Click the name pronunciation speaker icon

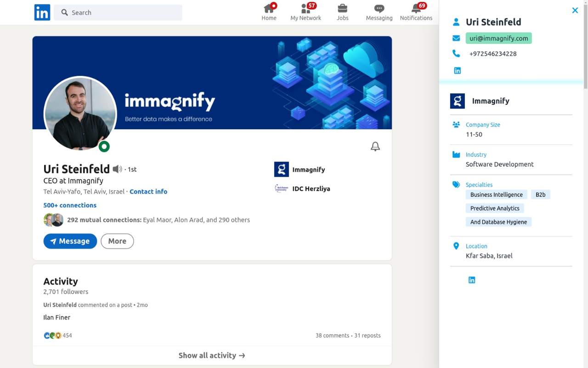click(x=117, y=169)
